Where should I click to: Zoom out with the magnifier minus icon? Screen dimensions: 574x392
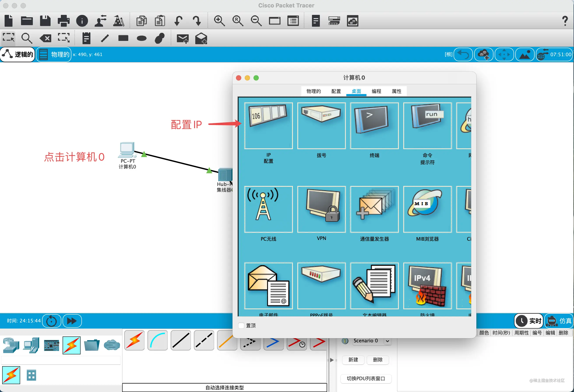pos(256,21)
